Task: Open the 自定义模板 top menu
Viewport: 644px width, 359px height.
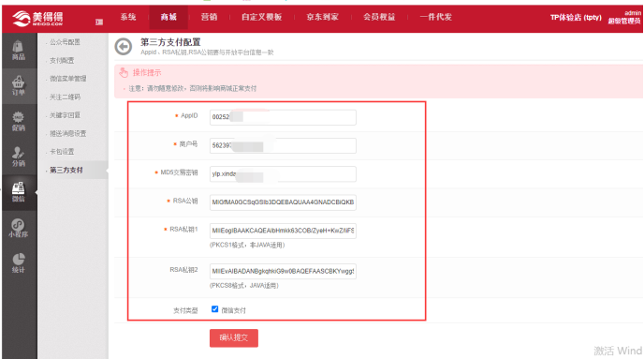Action: click(262, 17)
